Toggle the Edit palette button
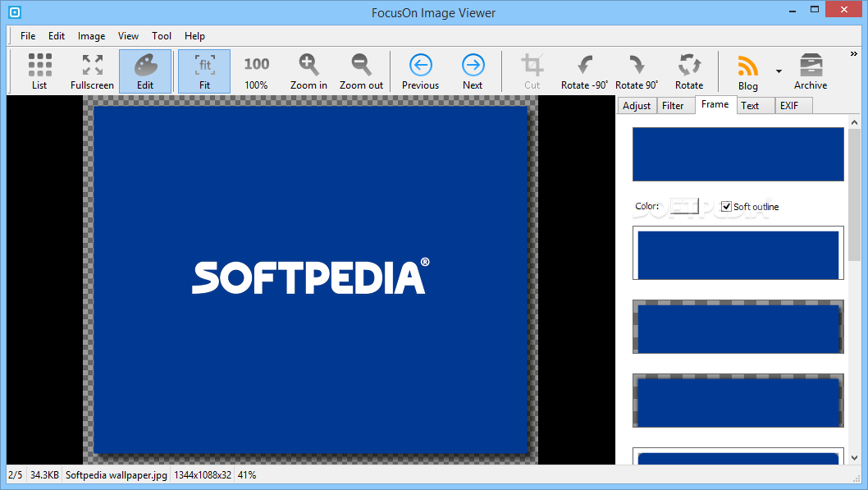This screenshot has height=490, width=868. 145,71
